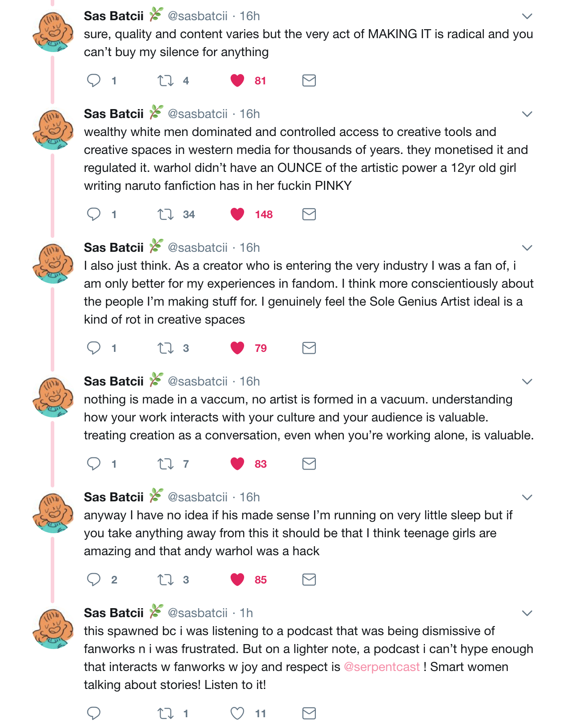Send the podcast tweet via direct message
This screenshot has height=728, width=568.
[x=309, y=713]
